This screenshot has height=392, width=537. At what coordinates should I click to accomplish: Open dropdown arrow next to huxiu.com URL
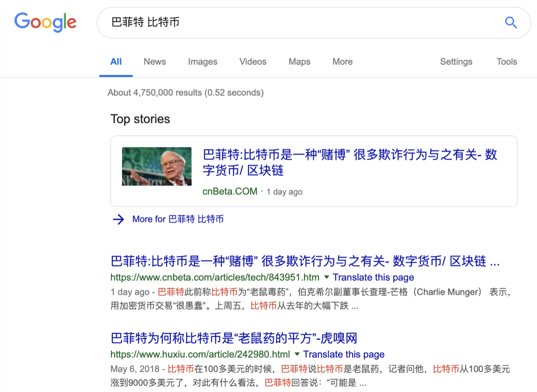pyautogui.click(x=297, y=354)
